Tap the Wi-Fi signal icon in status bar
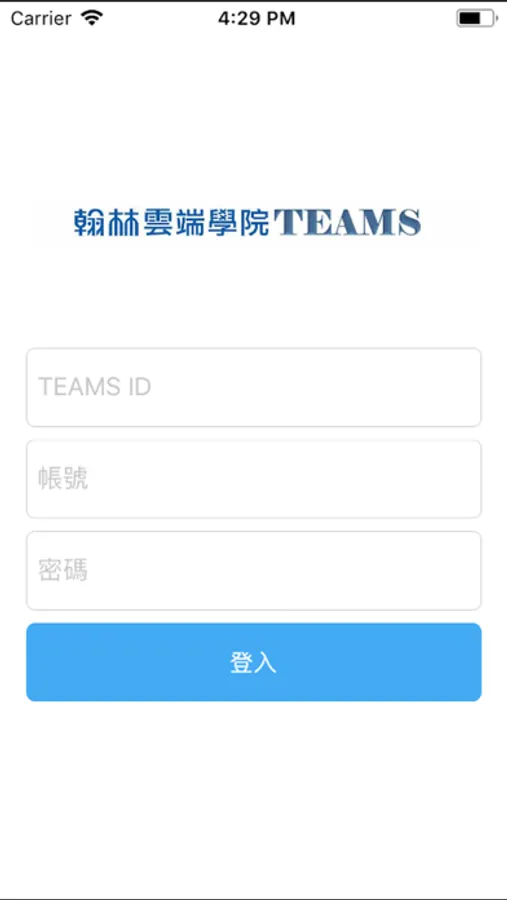Screen dimensions: 507x900 tap(91, 18)
